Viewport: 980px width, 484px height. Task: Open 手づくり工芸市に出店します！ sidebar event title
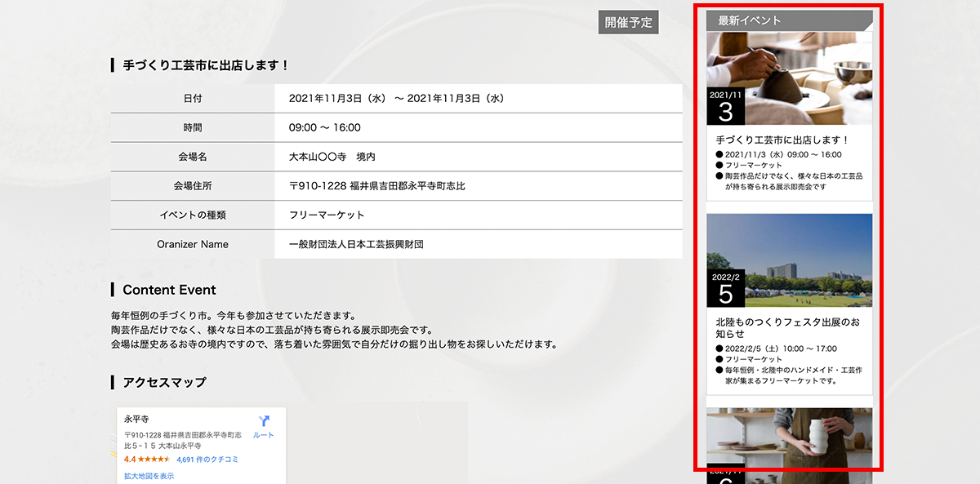[x=783, y=140]
